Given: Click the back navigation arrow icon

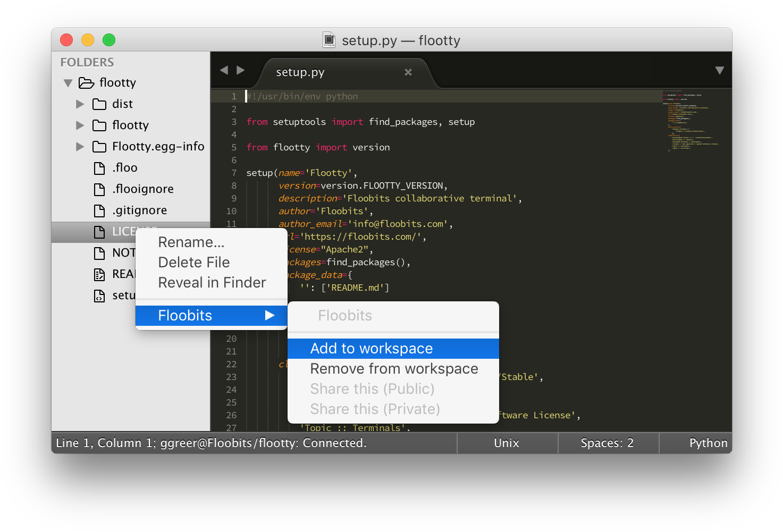Looking at the screenshot, I should pyautogui.click(x=224, y=70).
